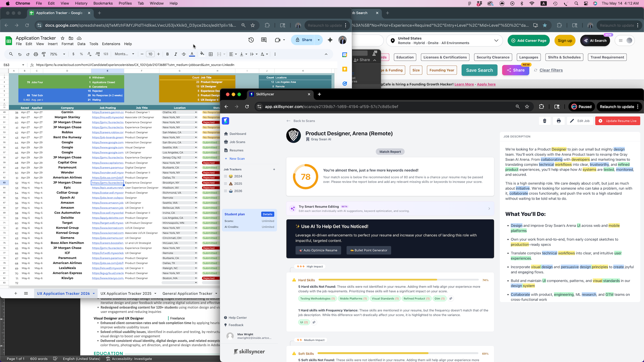Open the horizontal align dropdown in Sheets toolbar

click(233, 54)
